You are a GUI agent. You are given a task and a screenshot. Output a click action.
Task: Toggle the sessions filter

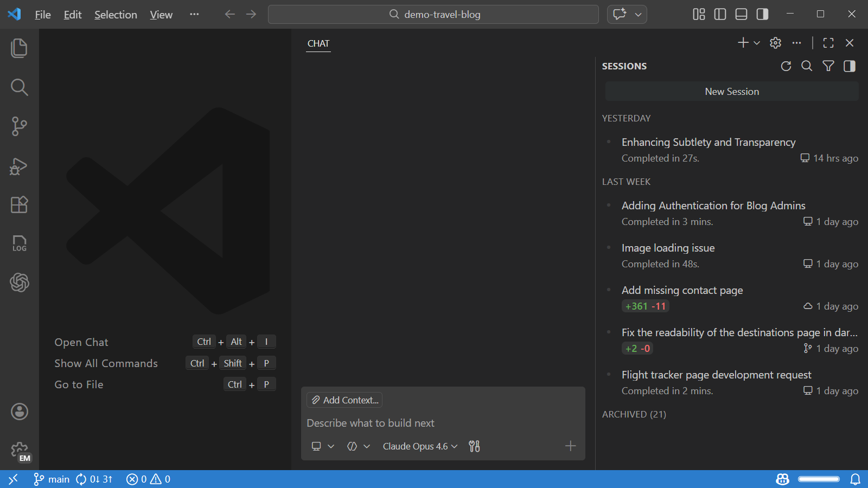[828, 66]
